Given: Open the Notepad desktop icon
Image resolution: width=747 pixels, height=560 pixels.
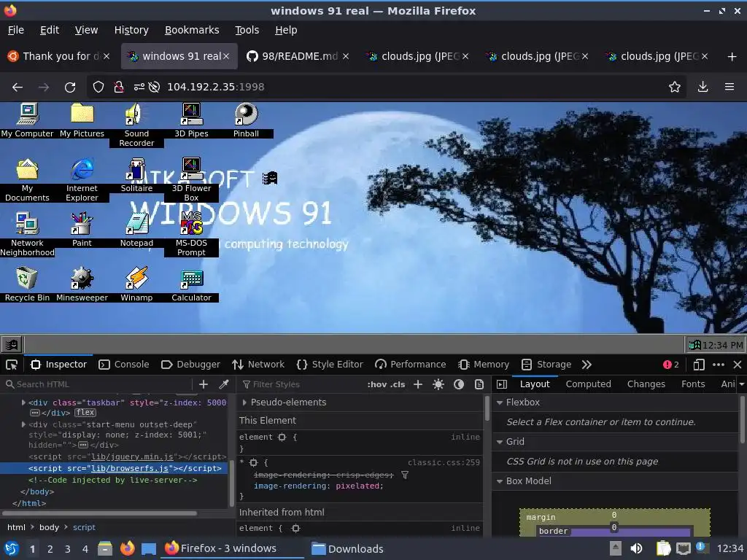Looking at the screenshot, I should (x=136, y=230).
